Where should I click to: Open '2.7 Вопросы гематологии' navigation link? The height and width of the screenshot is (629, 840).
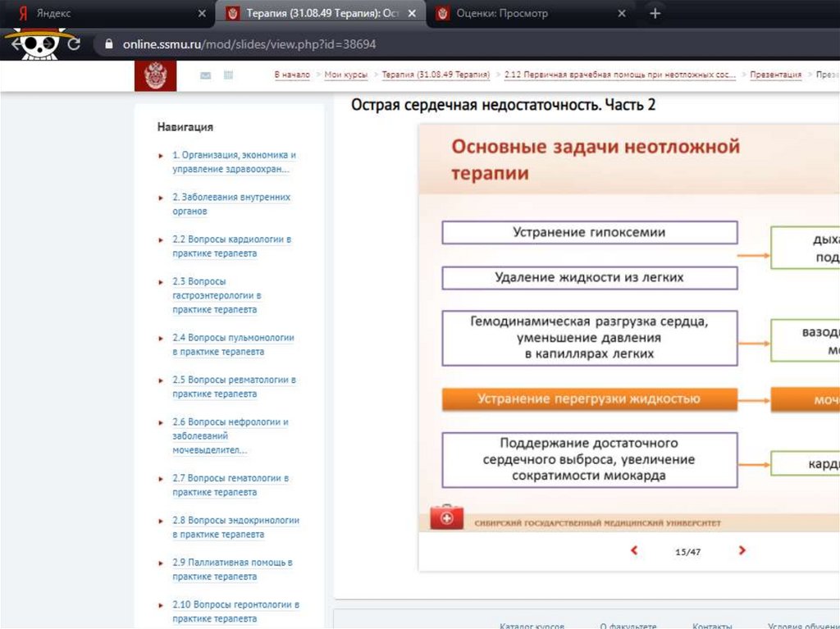coord(231,485)
